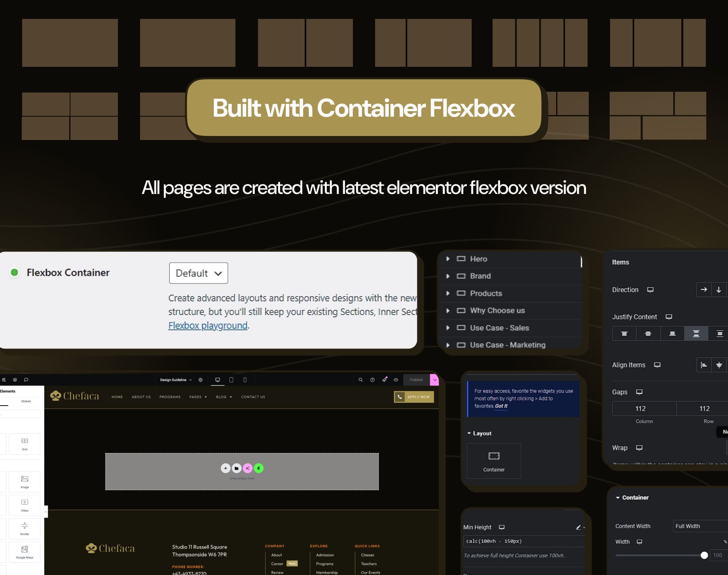Click the Finder search icon in editor bar

pyautogui.click(x=361, y=380)
